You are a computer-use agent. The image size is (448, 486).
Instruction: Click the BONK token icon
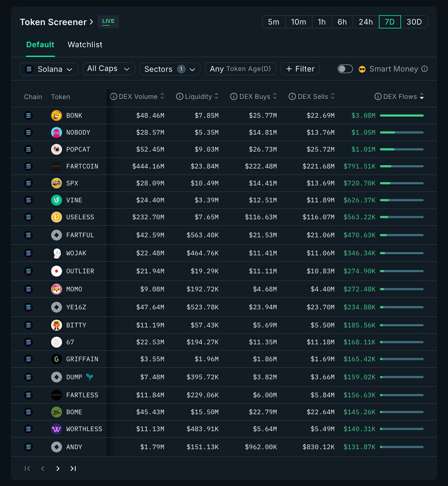click(x=56, y=115)
